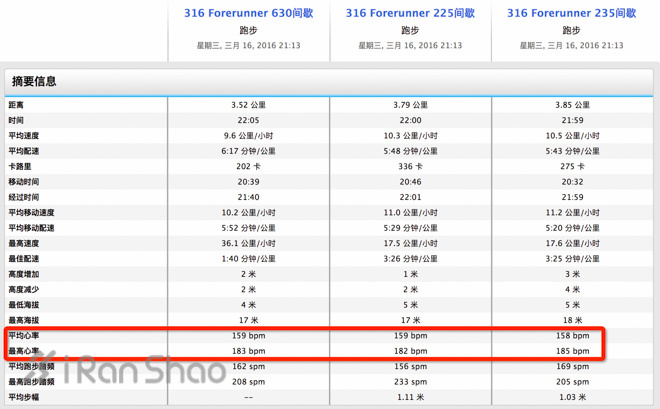Screen dimensions: 660x409
Task: Click the 20:32 moving time value
Action: click(x=572, y=182)
